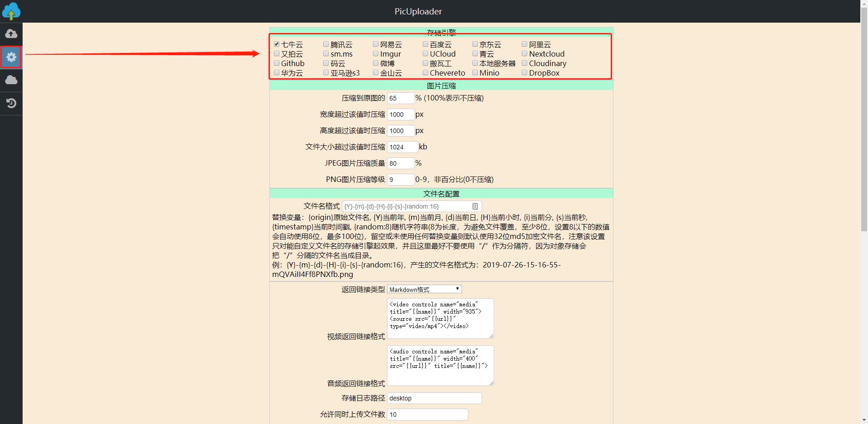Viewport: 868px width, 424px height.
Task: Enable the Imgur storage engine
Action: (x=376, y=54)
